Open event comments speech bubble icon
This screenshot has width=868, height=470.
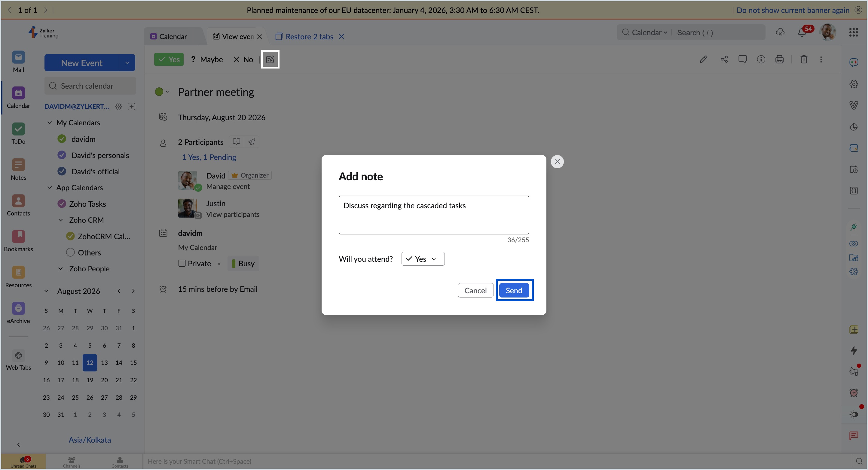tap(742, 60)
